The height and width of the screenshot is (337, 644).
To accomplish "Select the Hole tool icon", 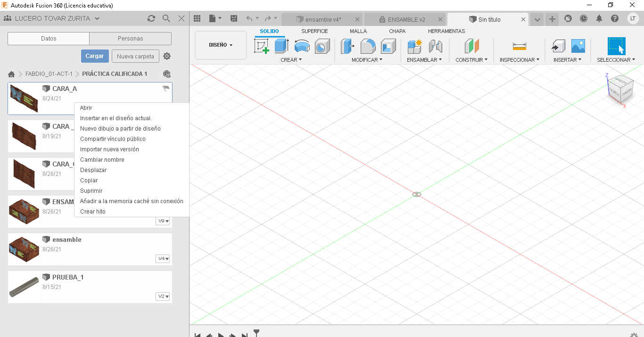I will (x=322, y=46).
